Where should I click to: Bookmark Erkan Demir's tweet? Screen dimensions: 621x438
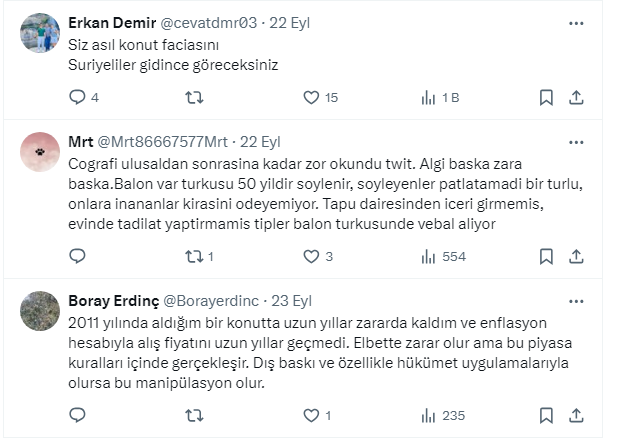point(546,97)
